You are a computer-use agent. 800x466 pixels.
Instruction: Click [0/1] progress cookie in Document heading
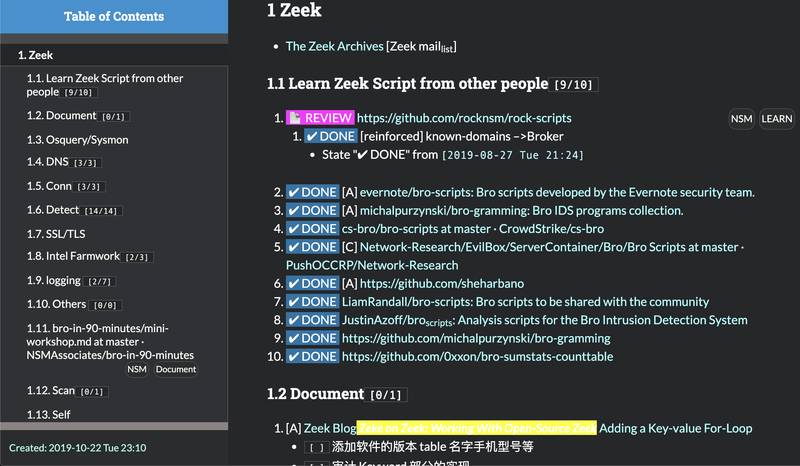[386, 395]
